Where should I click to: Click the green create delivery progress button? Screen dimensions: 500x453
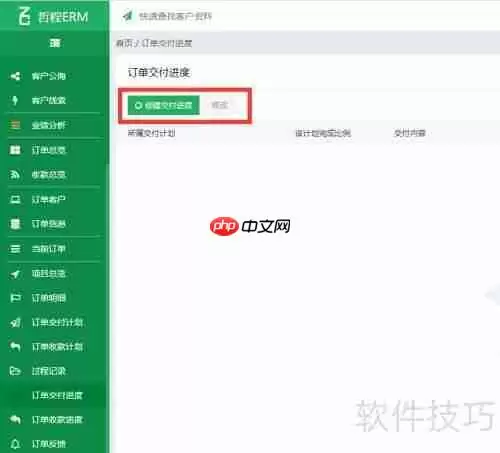[x=164, y=105]
